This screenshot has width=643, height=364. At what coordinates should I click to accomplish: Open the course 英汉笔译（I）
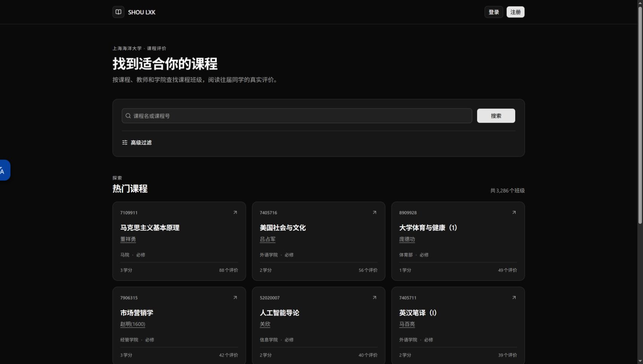(418, 313)
